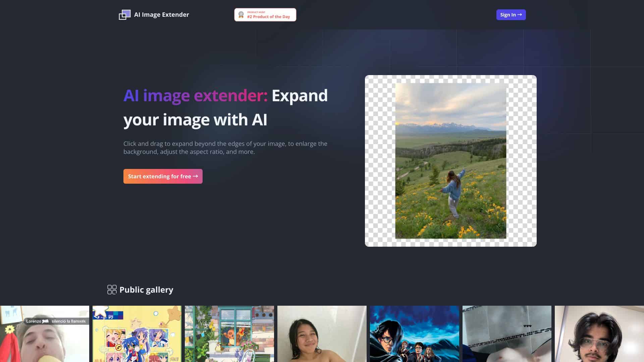Click the overlapping frames icon beside the brand name
The width and height of the screenshot is (644, 362).
pyautogui.click(x=124, y=14)
